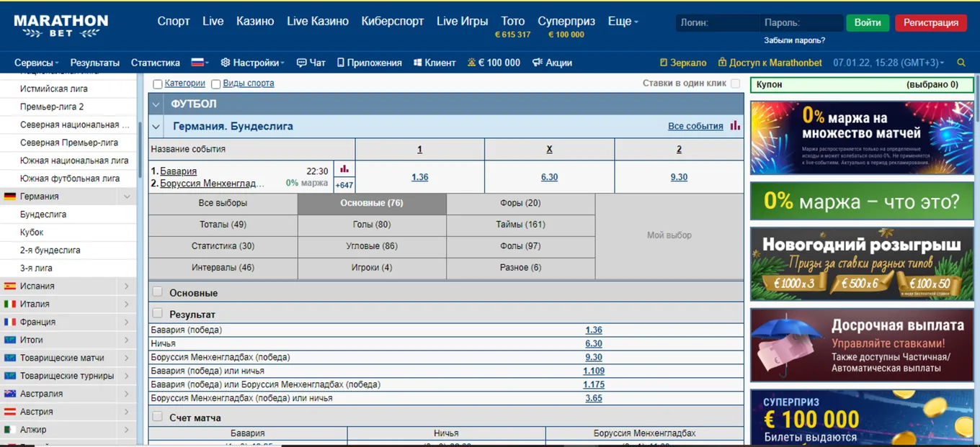Expand Италия arrow in sidebar
The height and width of the screenshot is (447, 980).
pos(127,304)
